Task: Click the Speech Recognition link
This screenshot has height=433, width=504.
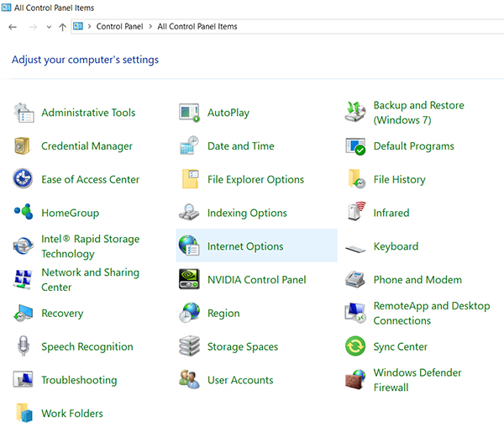Action: pos(87,346)
